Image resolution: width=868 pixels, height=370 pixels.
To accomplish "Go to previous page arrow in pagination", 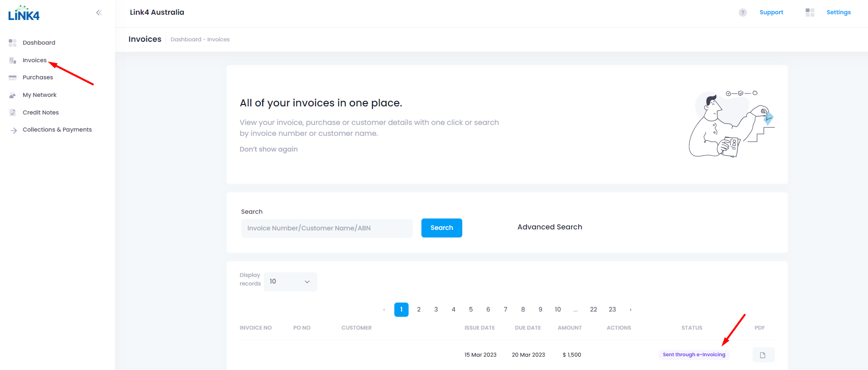I will [x=384, y=310].
